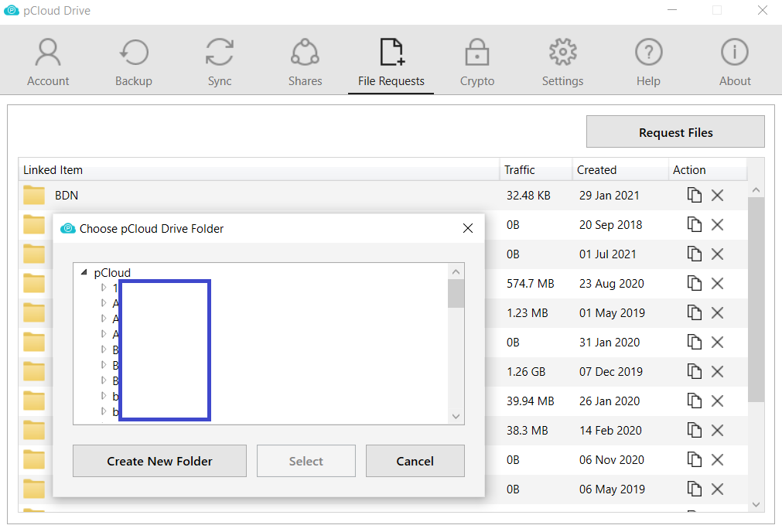782x532 pixels.
Task: Click the 39.94 MB traffic cell
Action: coord(530,401)
